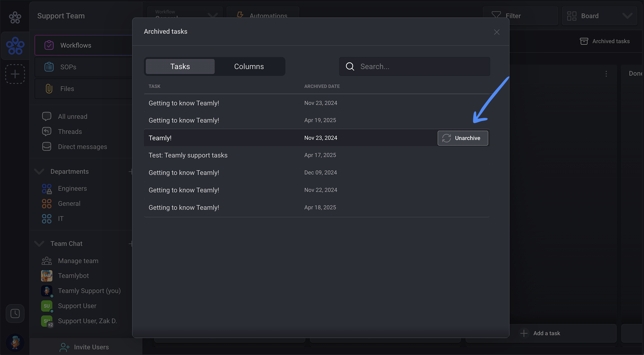Screen dimensions: 644x355
Task: Focus the archived tasks Search field
Action: click(414, 67)
